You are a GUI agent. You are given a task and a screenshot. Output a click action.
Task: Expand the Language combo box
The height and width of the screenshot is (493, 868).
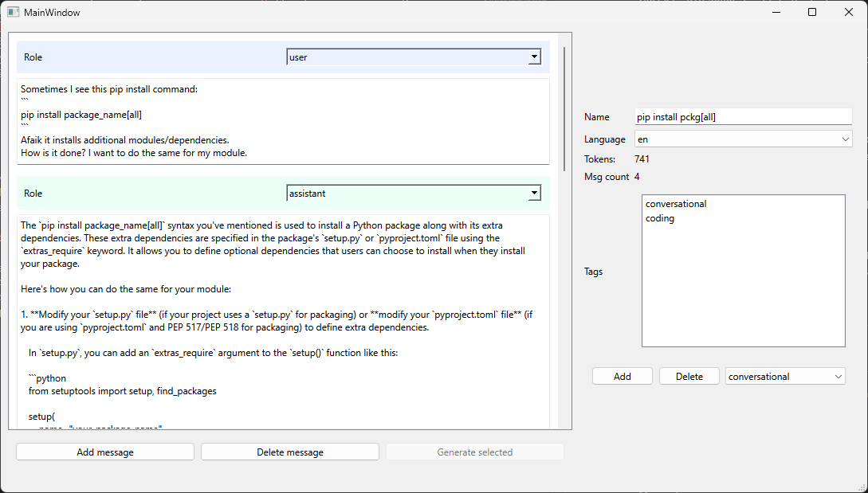tap(743, 139)
